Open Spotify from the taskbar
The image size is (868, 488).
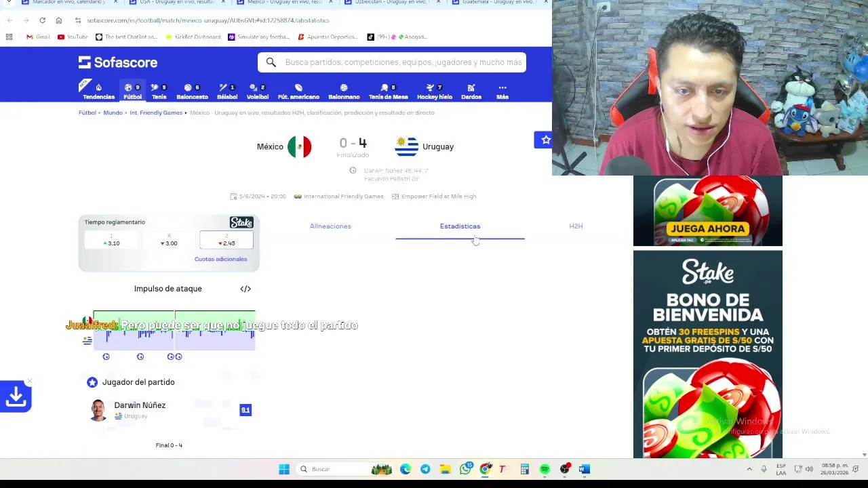point(545,469)
